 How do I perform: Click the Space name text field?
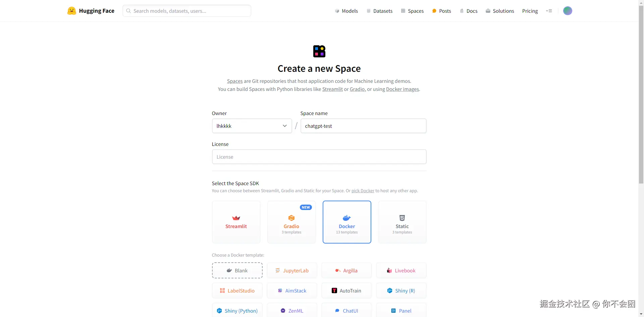click(363, 126)
